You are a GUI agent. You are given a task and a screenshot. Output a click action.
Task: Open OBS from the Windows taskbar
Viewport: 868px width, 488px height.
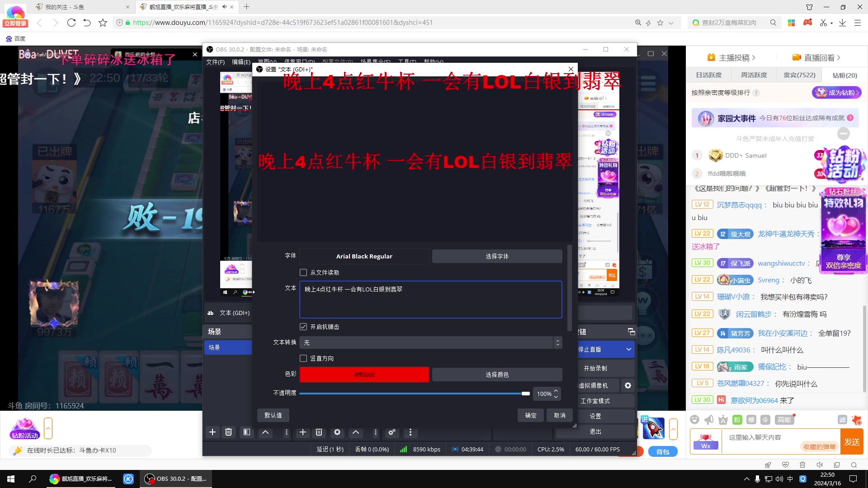(x=175, y=479)
